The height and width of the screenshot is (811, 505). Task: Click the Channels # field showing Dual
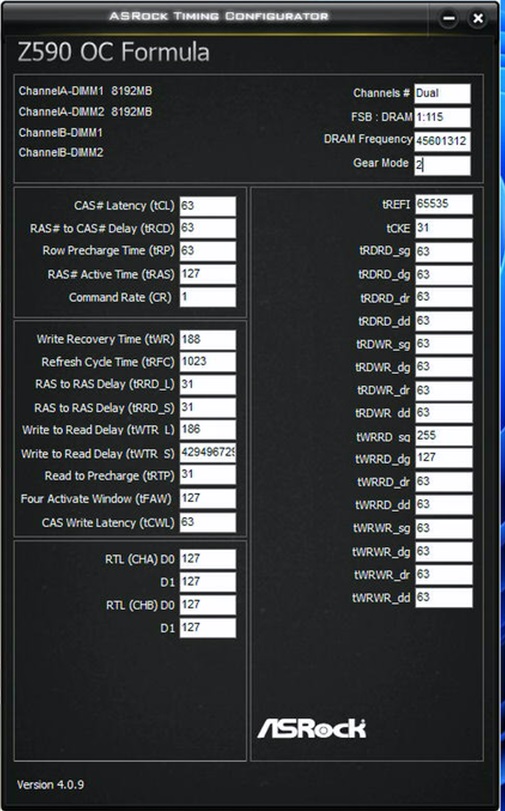click(x=442, y=94)
